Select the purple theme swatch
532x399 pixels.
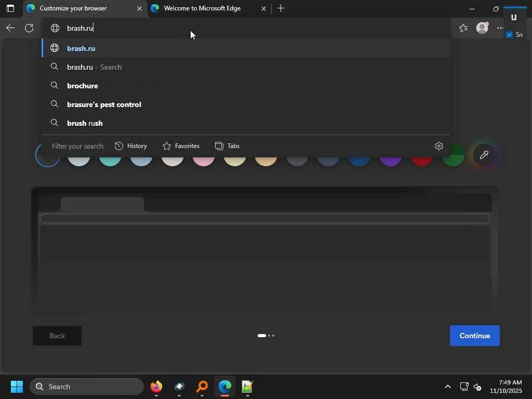pyautogui.click(x=391, y=161)
